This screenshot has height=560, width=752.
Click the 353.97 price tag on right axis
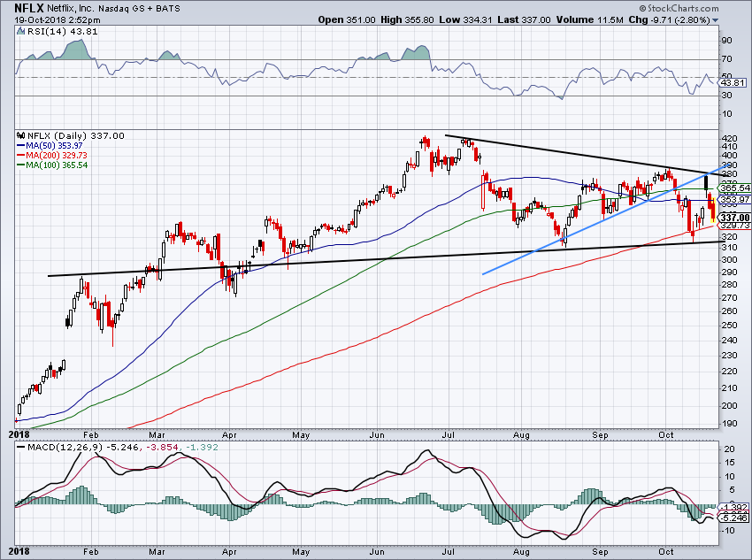click(x=734, y=199)
